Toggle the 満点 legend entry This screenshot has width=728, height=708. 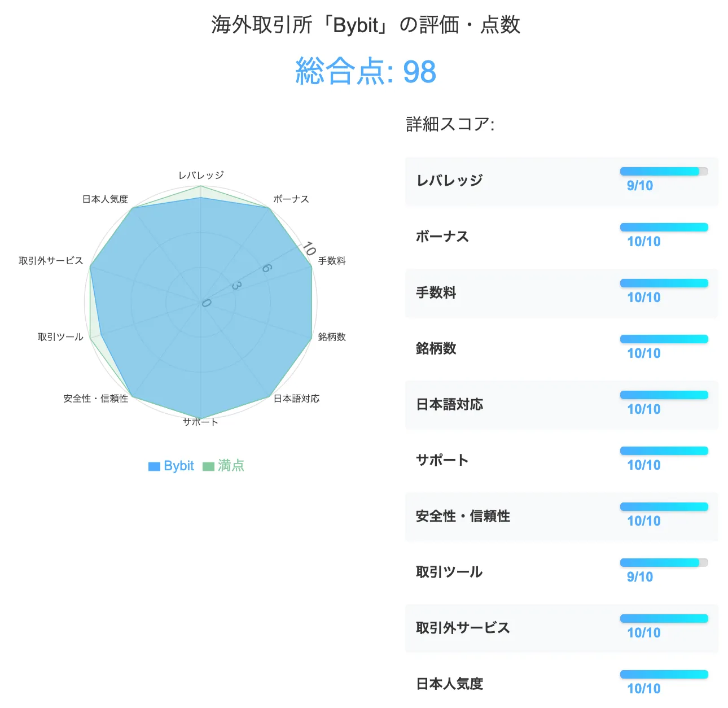tap(223, 466)
